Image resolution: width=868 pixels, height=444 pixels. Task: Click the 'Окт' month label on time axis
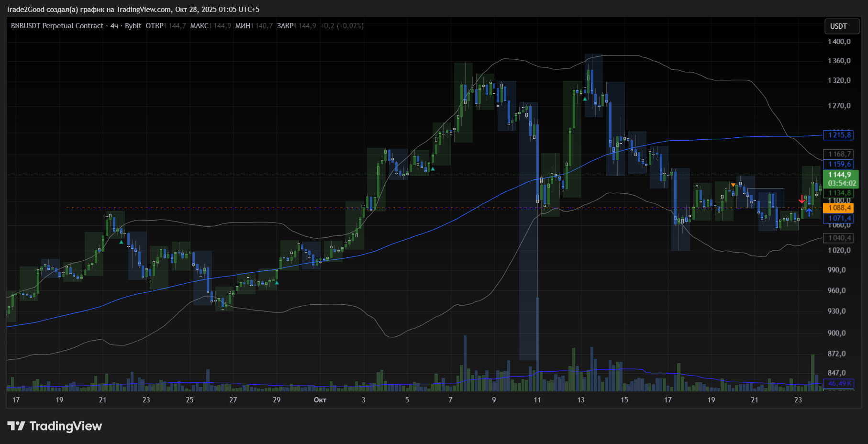coord(320,400)
